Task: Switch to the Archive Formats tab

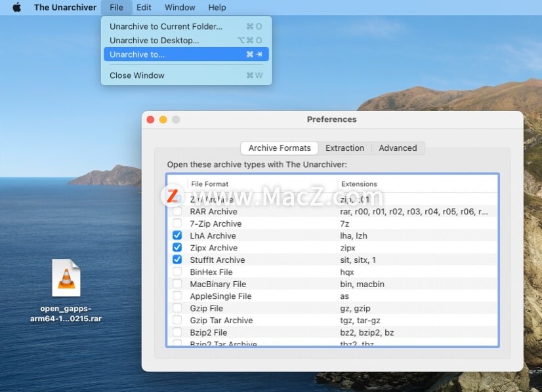Action: coord(280,148)
